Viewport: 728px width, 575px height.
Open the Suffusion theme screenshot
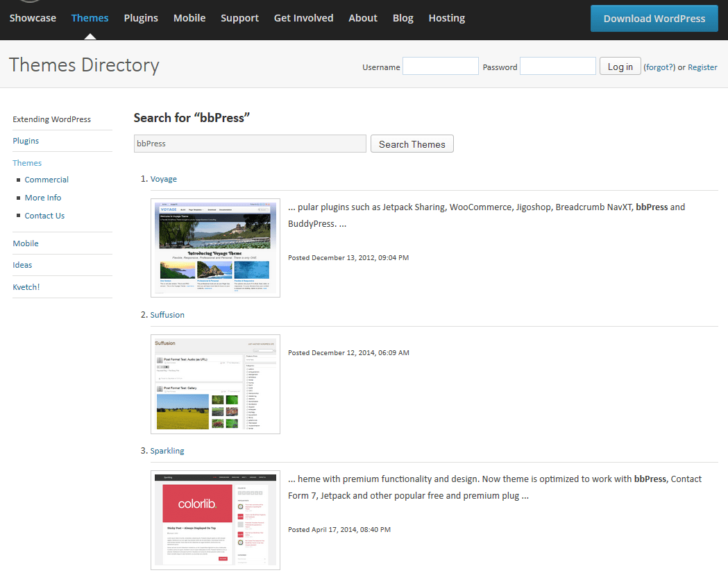tap(215, 384)
